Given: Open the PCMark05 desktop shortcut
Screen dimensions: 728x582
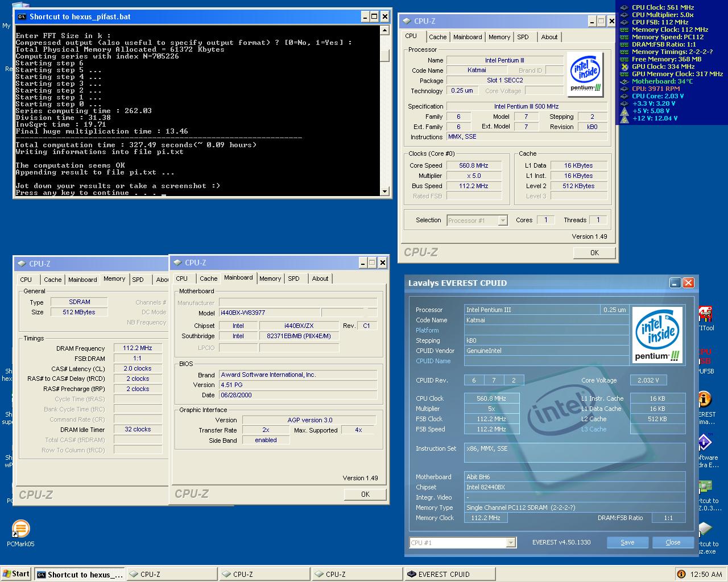Looking at the screenshot, I should point(20,529).
